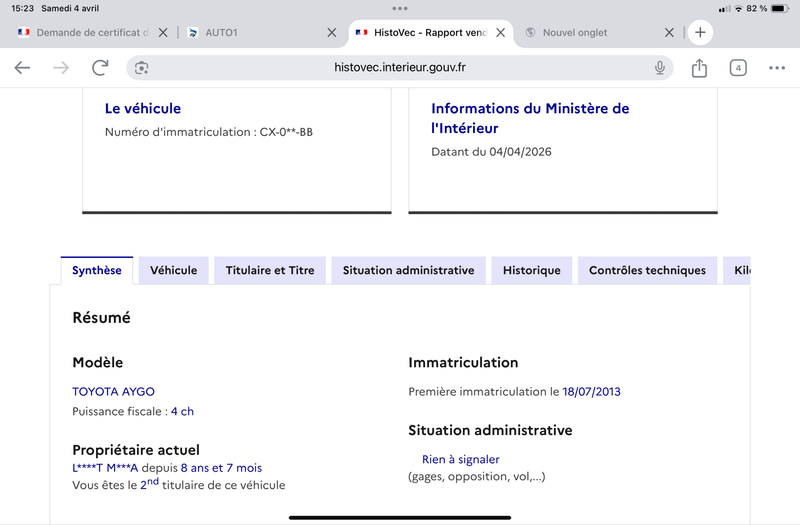Open a new tab with plus button
Viewport: 800px width, 525px height.
(700, 32)
